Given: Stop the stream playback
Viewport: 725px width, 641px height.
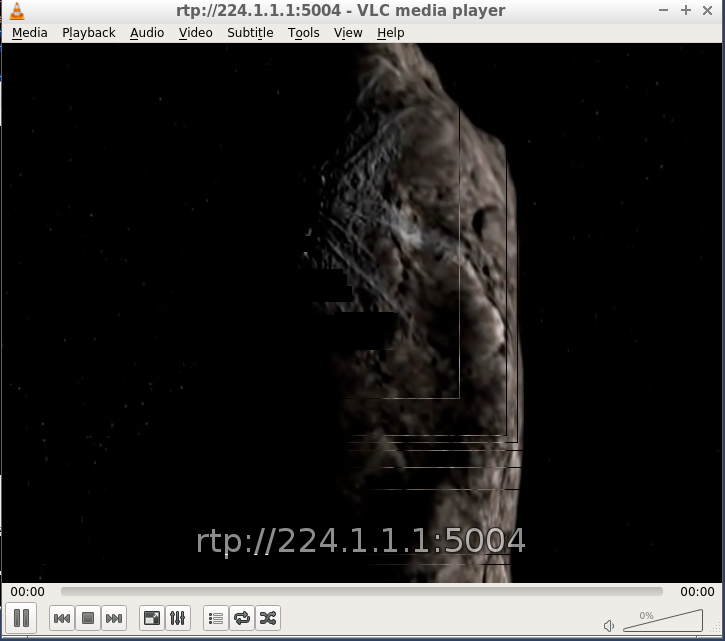Looking at the screenshot, I should (x=88, y=618).
